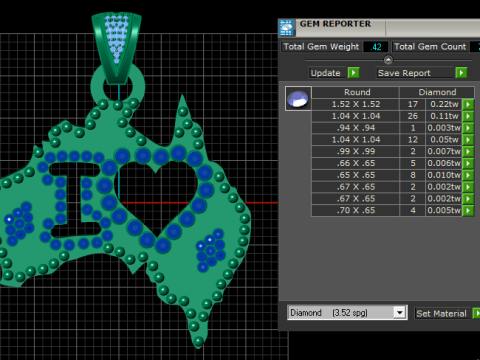Click the count cell showing 8
This screenshot has height=360, width=480.
pos(413,175)
